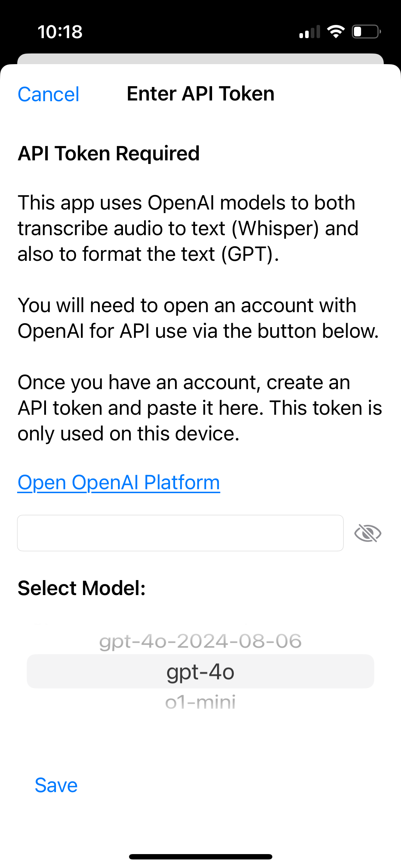This screenshot has width=401, height=868.
Task: Choose the highlighted gpt-4o model row
Action: point(200,672)
